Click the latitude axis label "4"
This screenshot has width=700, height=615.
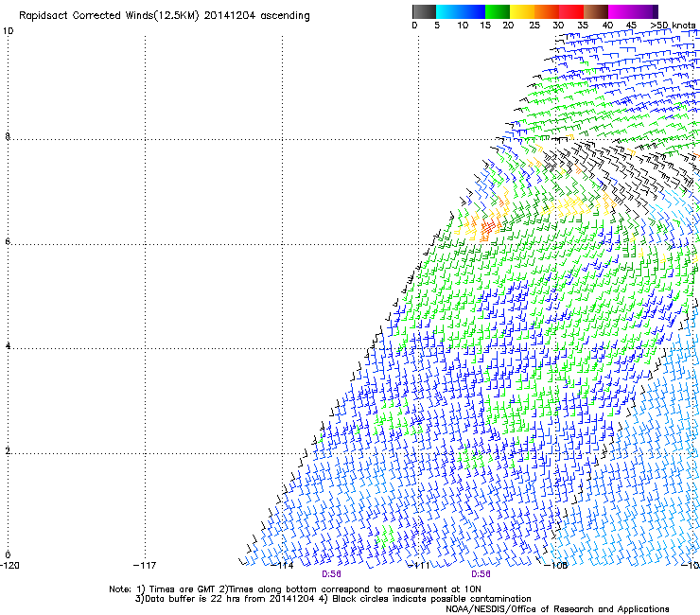8,346
